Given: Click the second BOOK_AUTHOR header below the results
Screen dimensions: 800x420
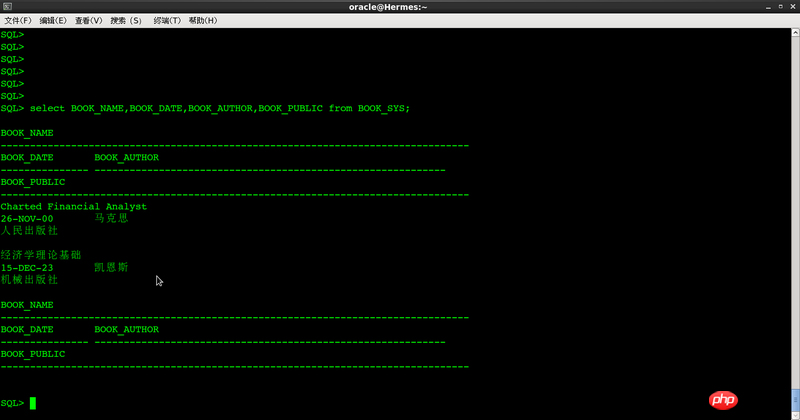Looking at the screenshot, I should coord(127,329).
